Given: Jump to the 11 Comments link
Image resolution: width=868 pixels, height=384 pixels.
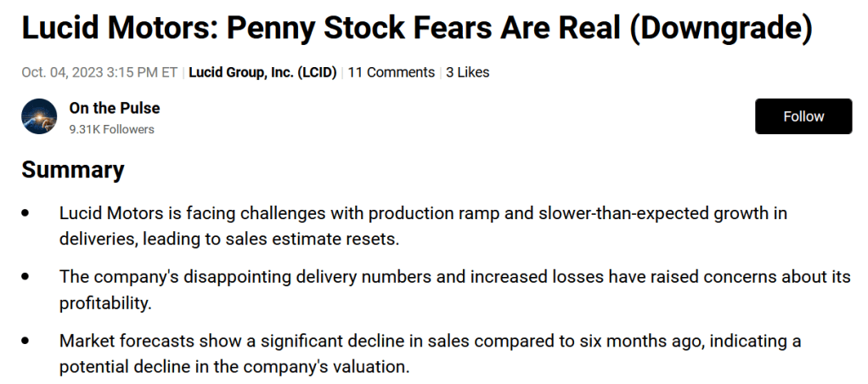Looking at the screenshot, I should (x=391, y=72).
